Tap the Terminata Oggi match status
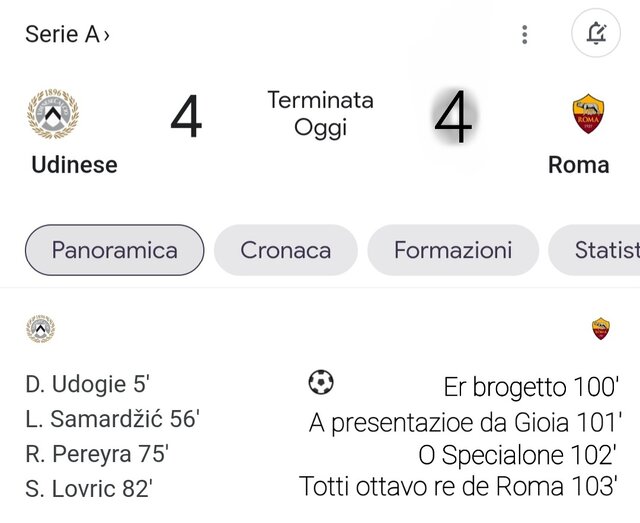 (x=320, y=114)
